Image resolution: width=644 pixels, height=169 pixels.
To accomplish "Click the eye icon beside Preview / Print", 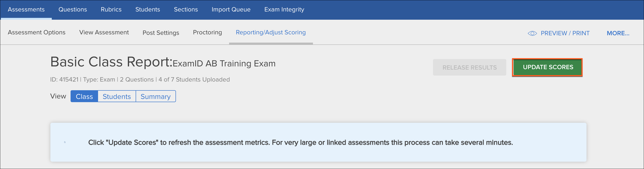I will [532, 33].
